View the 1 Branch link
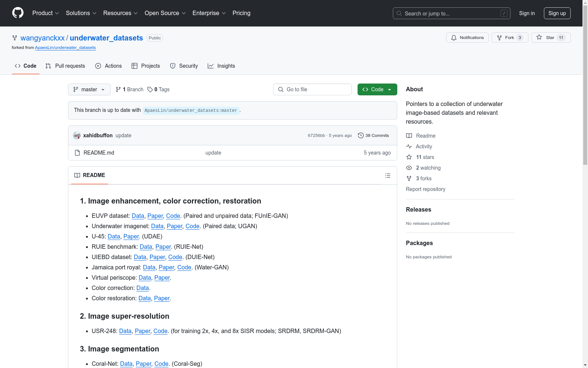588x368 pixels. pos(129,89)
